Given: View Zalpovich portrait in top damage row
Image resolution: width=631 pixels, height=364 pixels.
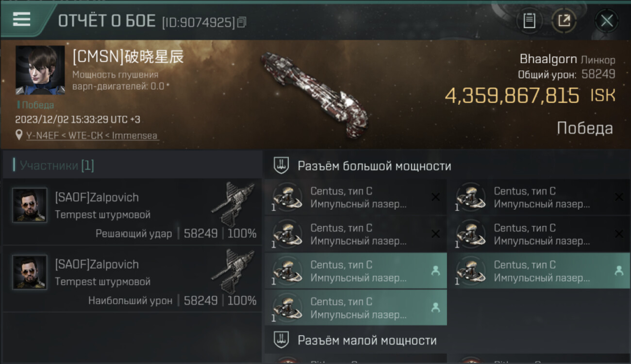Looking at the screenshot, I should tap(30, 272).
